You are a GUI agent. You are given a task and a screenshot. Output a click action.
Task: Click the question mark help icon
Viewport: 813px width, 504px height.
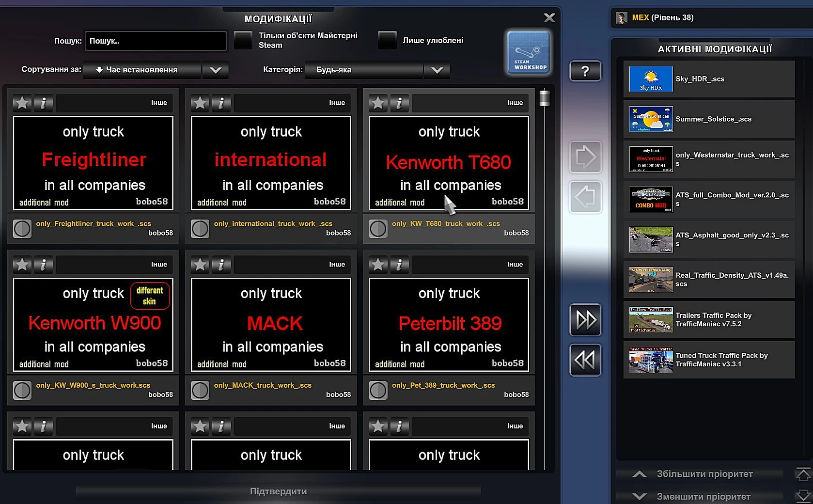tap(585, 71)
